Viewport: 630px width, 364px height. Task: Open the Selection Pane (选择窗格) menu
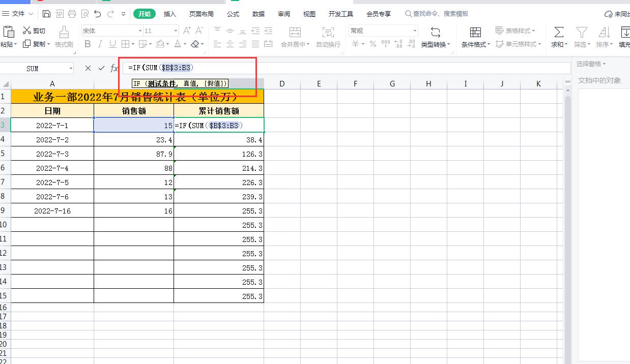tap(591, 64)
